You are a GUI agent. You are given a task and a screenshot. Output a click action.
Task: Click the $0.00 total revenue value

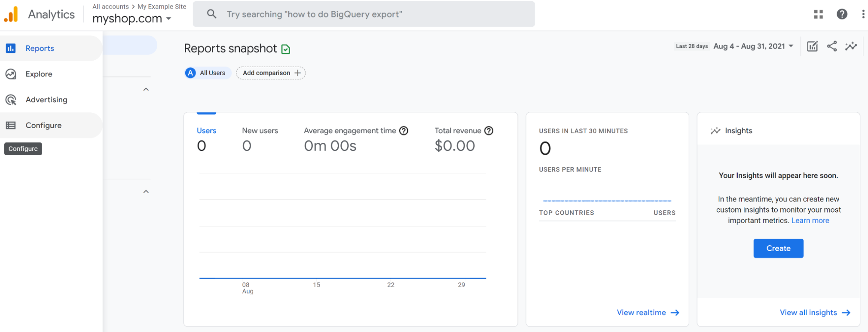455,146
